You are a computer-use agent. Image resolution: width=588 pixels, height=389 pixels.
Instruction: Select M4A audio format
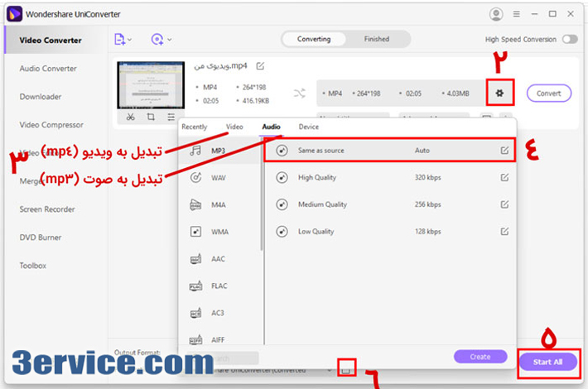click(x=219, y=204)
